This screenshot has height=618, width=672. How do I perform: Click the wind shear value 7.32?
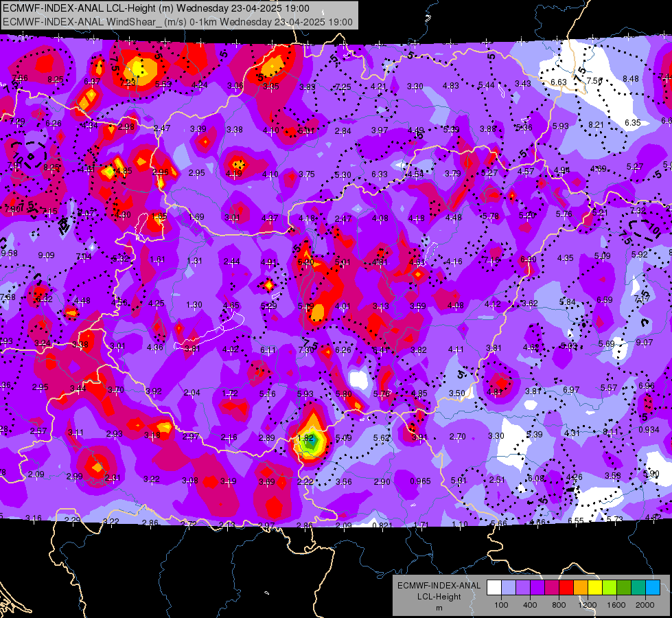[x=638, y=211]
